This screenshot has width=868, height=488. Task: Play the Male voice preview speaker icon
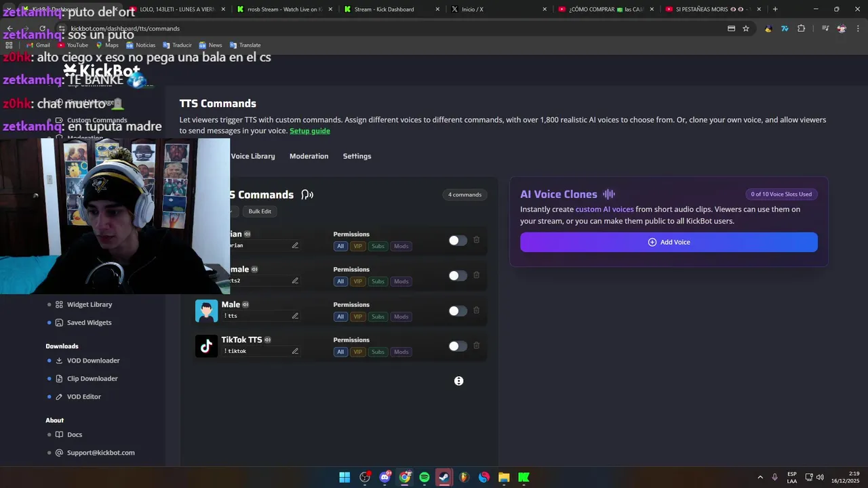245,305
